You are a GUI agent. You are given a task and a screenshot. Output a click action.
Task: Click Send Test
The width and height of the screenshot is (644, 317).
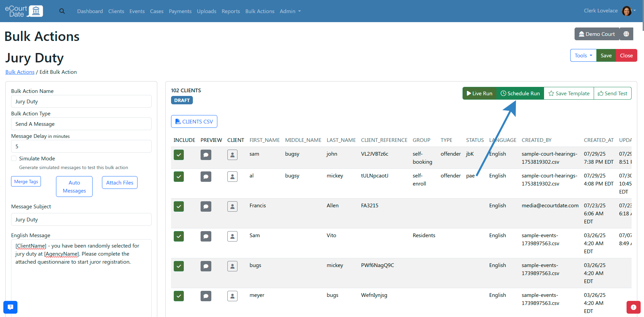(x=612, y=93)
